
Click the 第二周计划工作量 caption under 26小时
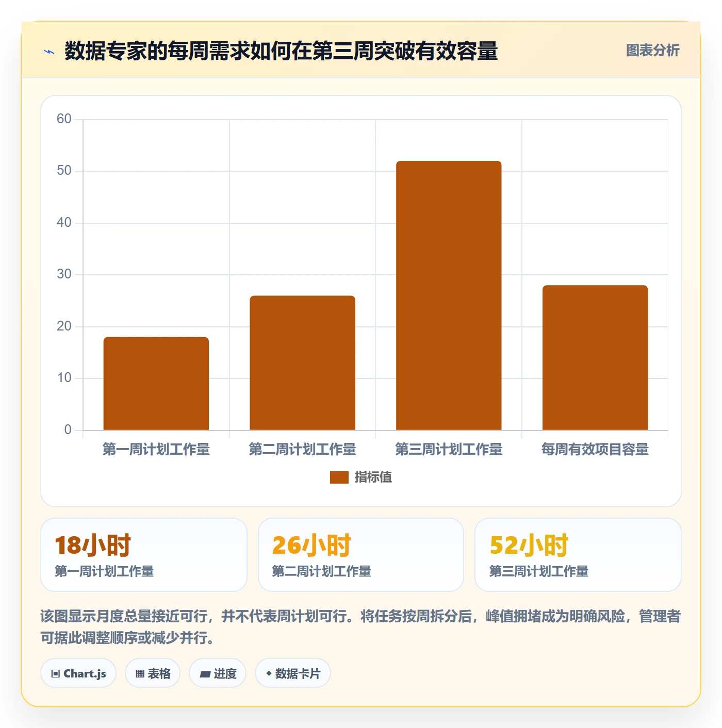(321, 571)
